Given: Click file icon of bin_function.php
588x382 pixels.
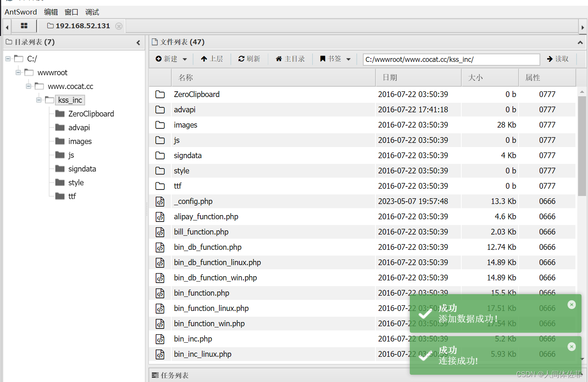Looking at the screenshot, I should 160,293.
